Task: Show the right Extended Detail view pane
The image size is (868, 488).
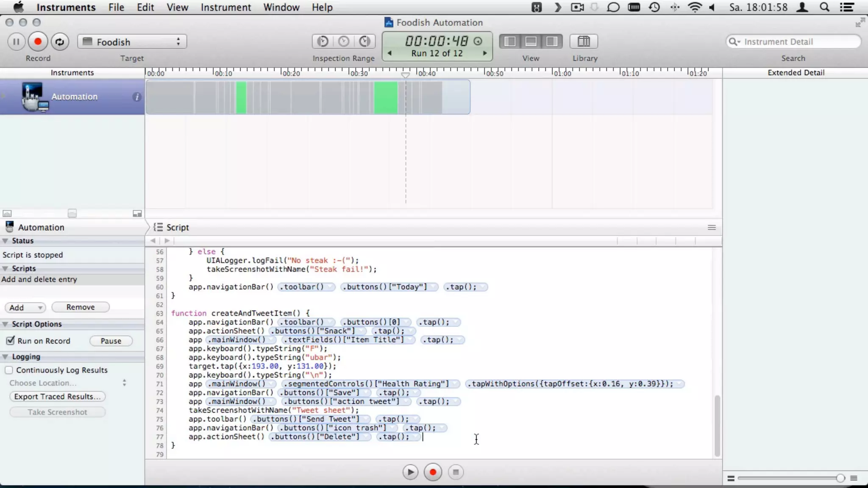Action: pyautogui.click(x=551, y=42)
